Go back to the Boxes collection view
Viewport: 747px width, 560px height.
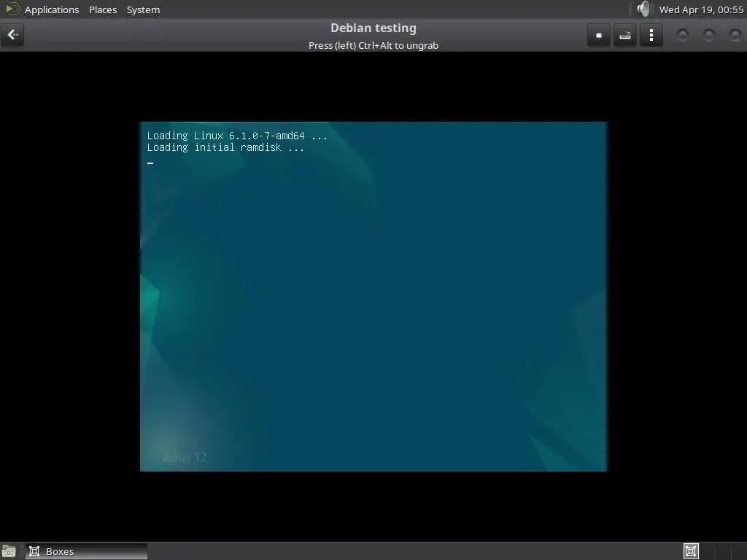(x=12, y=35)
